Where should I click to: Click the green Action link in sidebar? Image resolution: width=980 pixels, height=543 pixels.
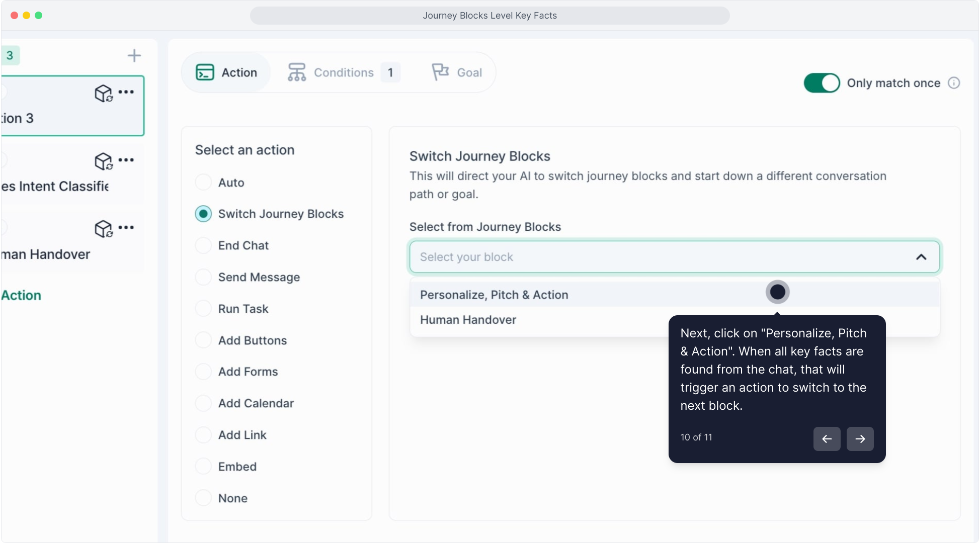[x=21, y=295]
